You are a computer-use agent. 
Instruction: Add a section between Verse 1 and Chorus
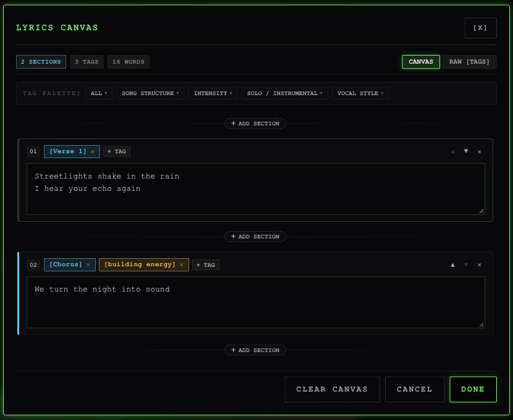pos(255,237)
